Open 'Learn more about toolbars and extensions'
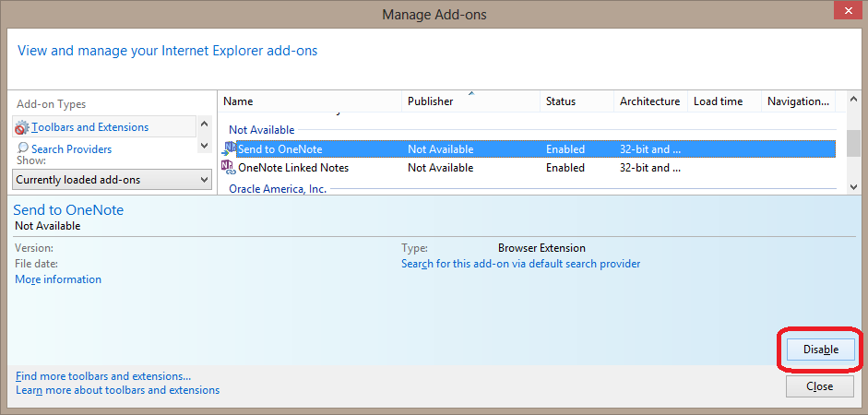 117,390
